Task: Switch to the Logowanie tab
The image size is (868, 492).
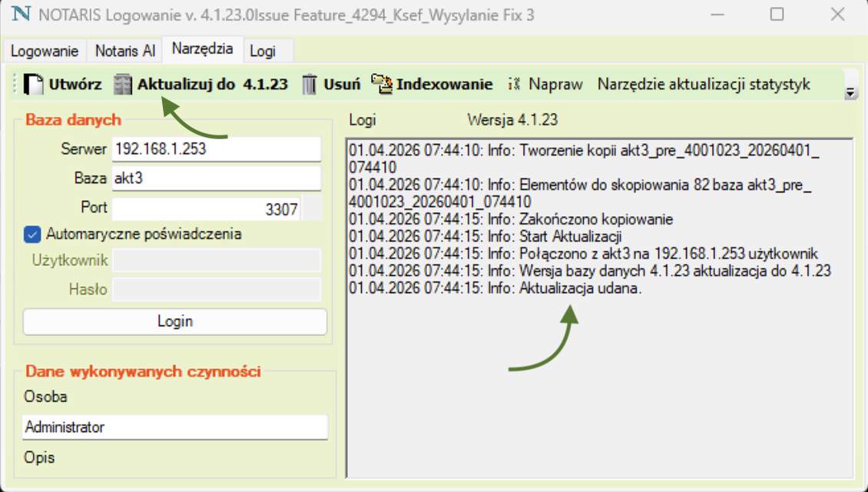Action: pos(45,51)
